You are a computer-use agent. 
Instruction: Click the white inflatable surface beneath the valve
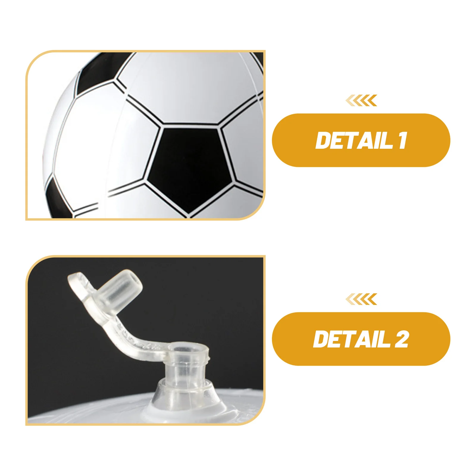(x=89, y=412)
